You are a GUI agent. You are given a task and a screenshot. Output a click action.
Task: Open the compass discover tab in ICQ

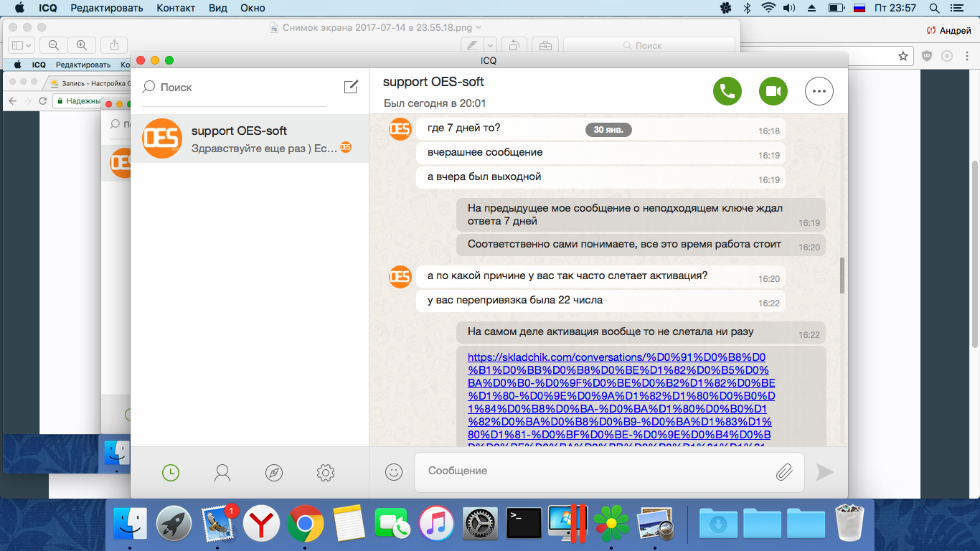click(x=274, y=473)
